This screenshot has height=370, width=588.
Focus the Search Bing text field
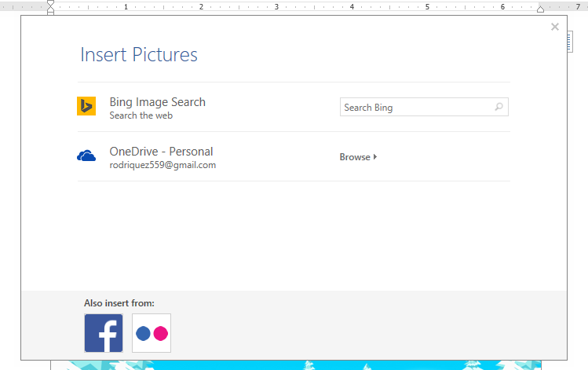pos(424,107)
